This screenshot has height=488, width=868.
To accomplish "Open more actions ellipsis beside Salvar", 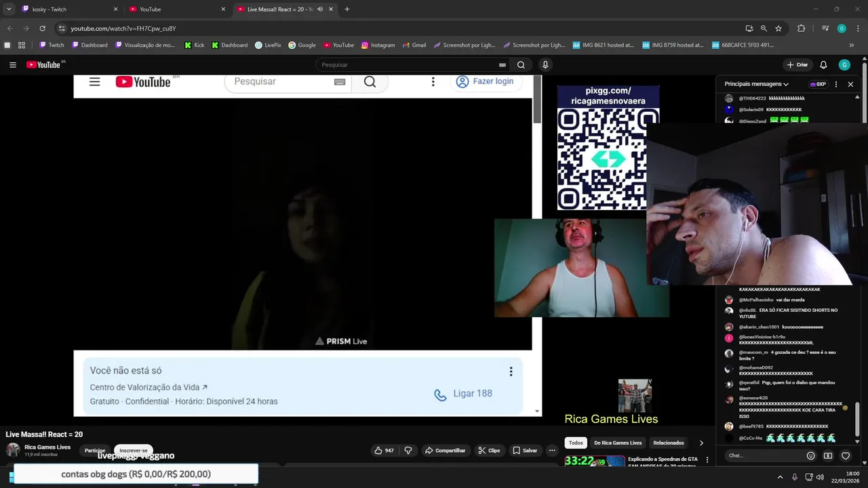I will tap(552, 450).
